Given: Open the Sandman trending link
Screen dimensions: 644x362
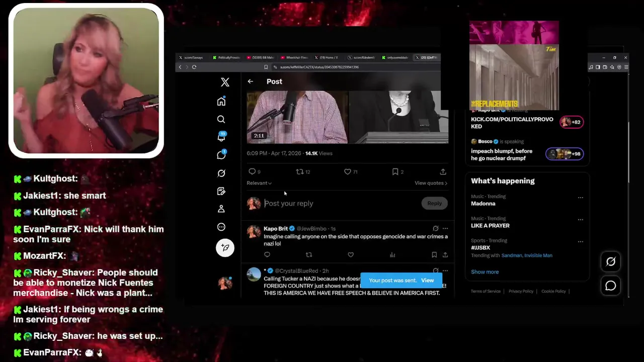Looking at the screenshot, I should tap(512, 255).
